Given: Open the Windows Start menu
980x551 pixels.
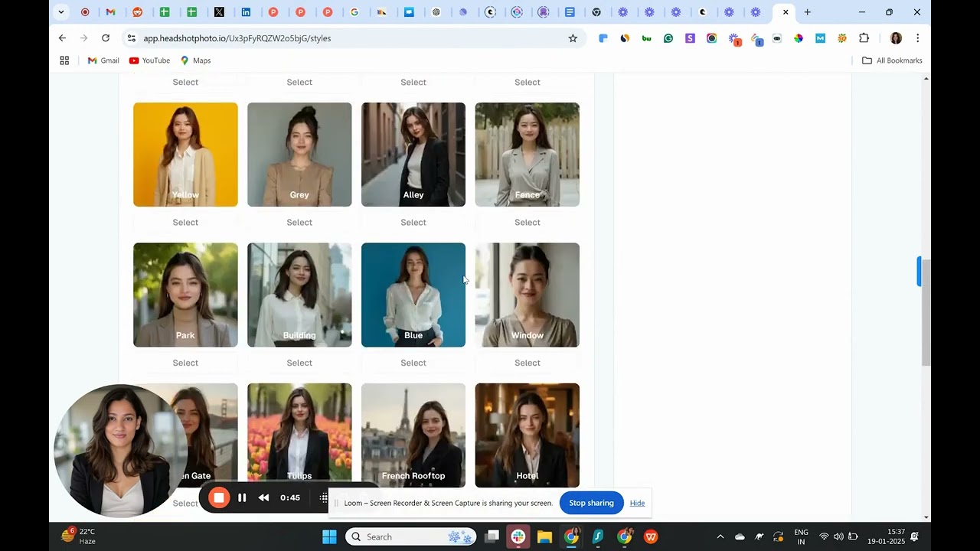Looking at the screenshot, I should point(329,536).
